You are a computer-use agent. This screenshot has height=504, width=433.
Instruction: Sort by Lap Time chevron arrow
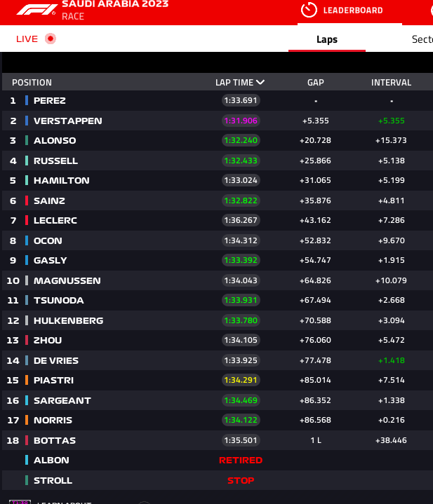pyautogui.click(x=260, y=82)
